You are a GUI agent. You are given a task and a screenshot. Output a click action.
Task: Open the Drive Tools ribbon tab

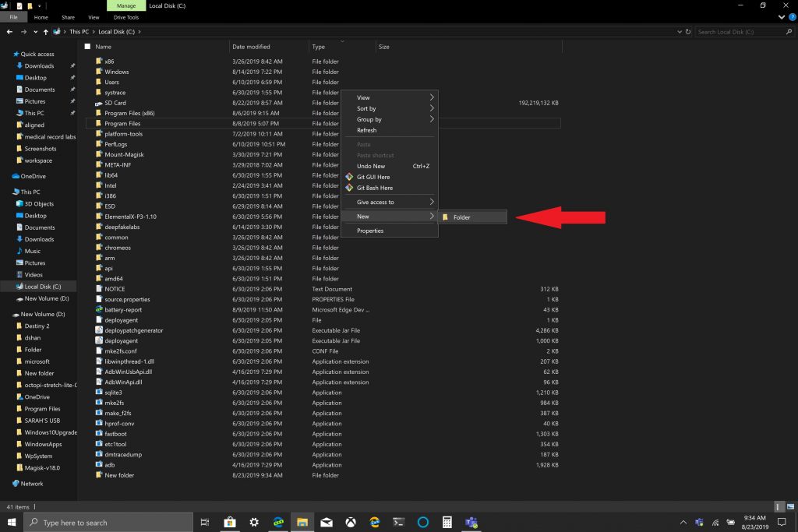(125, 17)
